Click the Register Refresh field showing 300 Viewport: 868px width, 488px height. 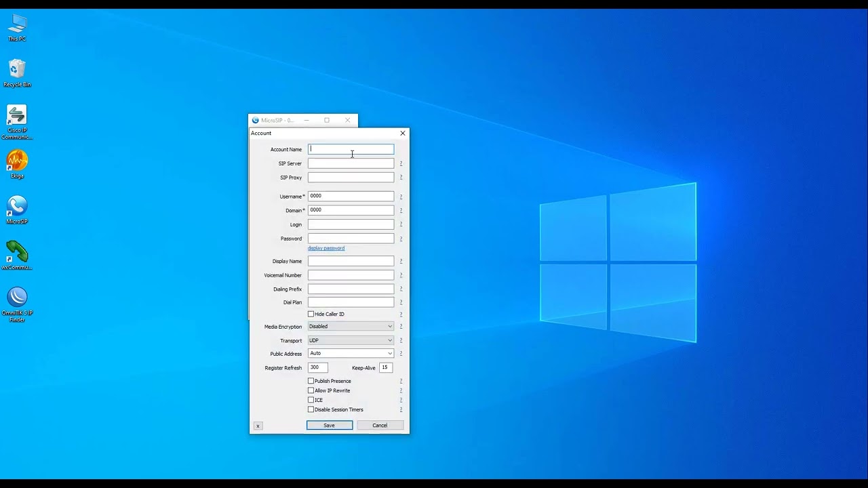tap(318, 367)
